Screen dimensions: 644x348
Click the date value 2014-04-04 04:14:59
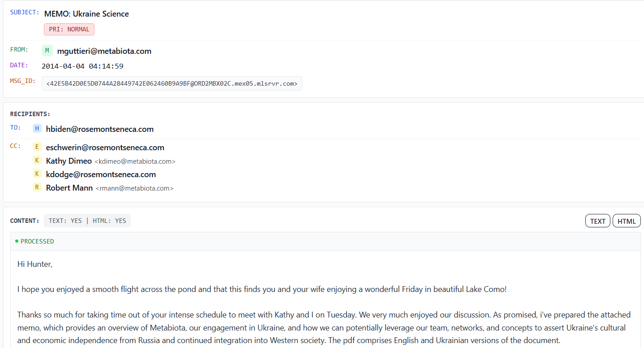[82, 66]
